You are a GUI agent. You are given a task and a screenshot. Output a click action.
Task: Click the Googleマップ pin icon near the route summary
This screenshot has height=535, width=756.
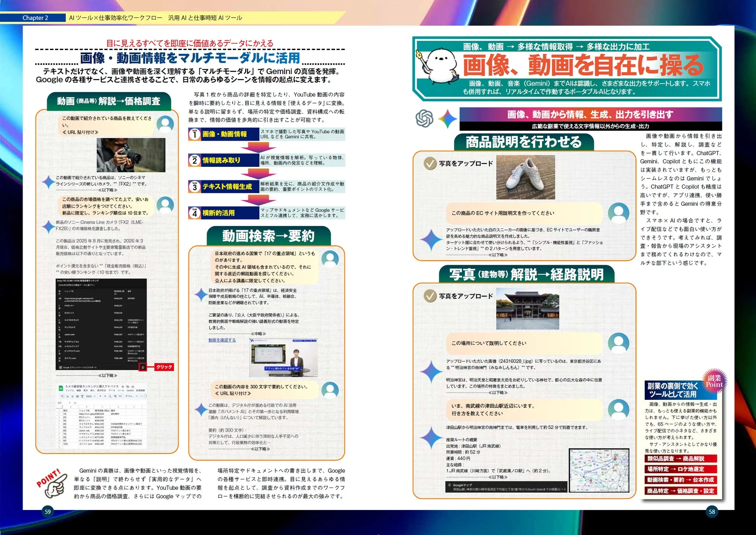[449, 484]
